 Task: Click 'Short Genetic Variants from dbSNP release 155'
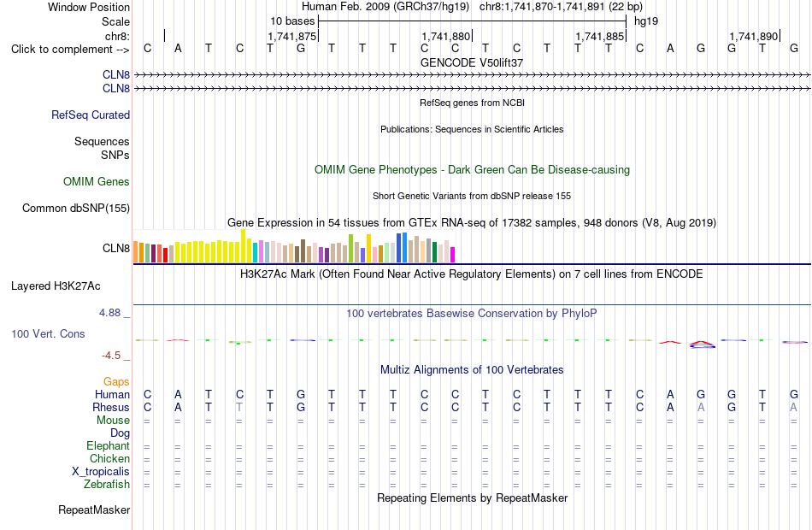click(x=472, y=196)
